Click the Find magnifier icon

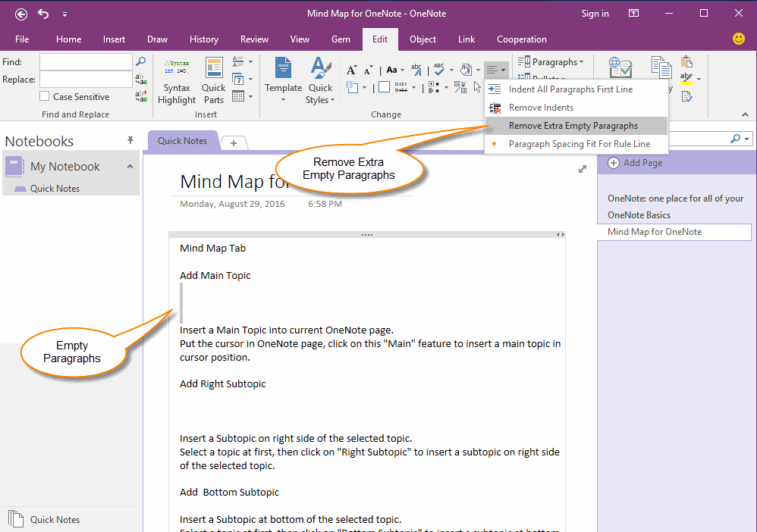tap(141, 61)
